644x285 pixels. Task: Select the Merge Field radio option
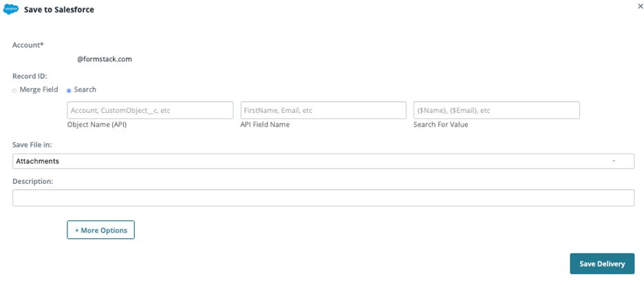(x=14, y=90)
